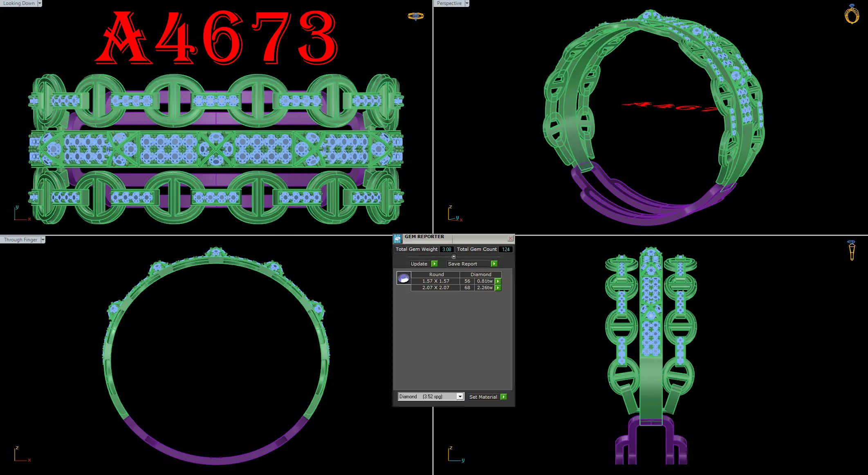Click the Total Gem Count label
The image size is (868, 475).
(x=477, y=249)
